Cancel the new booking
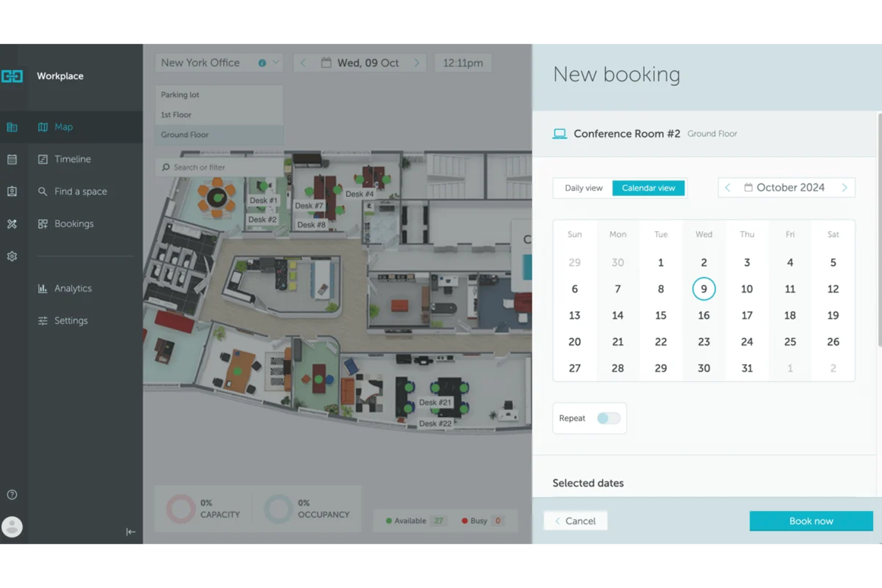Screen dimensions: 882x588 point(574,521)
